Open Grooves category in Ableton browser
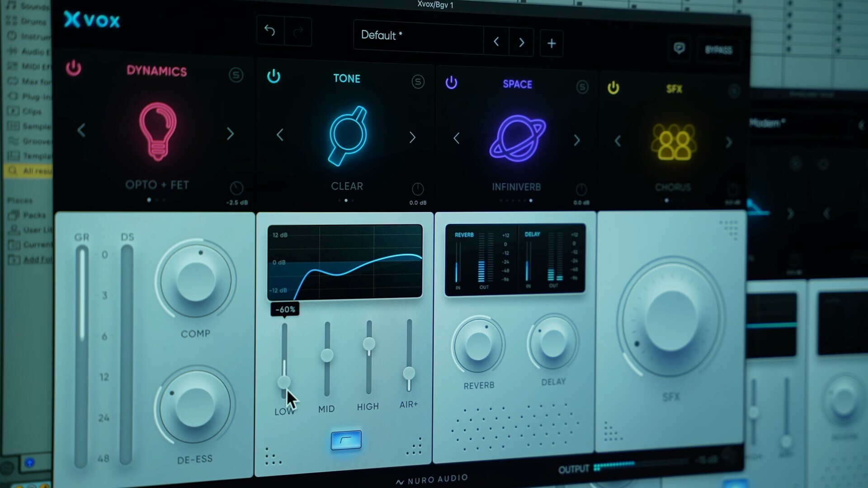 [30, 141]
